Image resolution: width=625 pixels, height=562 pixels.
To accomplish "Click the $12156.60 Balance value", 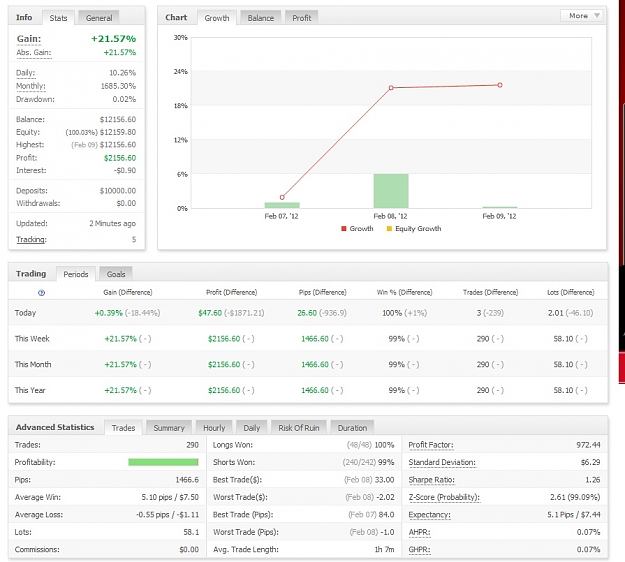I will point(118,119).
